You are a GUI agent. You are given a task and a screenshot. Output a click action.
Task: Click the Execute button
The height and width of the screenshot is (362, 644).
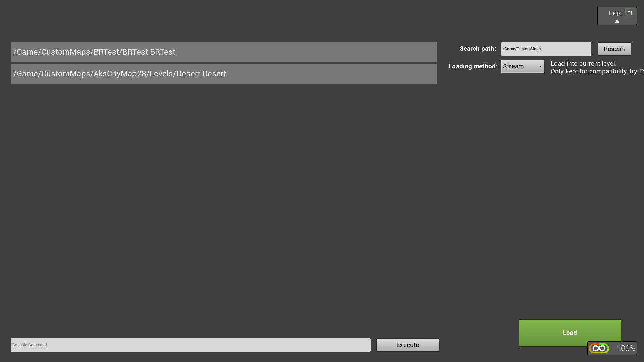coord(408,345)
